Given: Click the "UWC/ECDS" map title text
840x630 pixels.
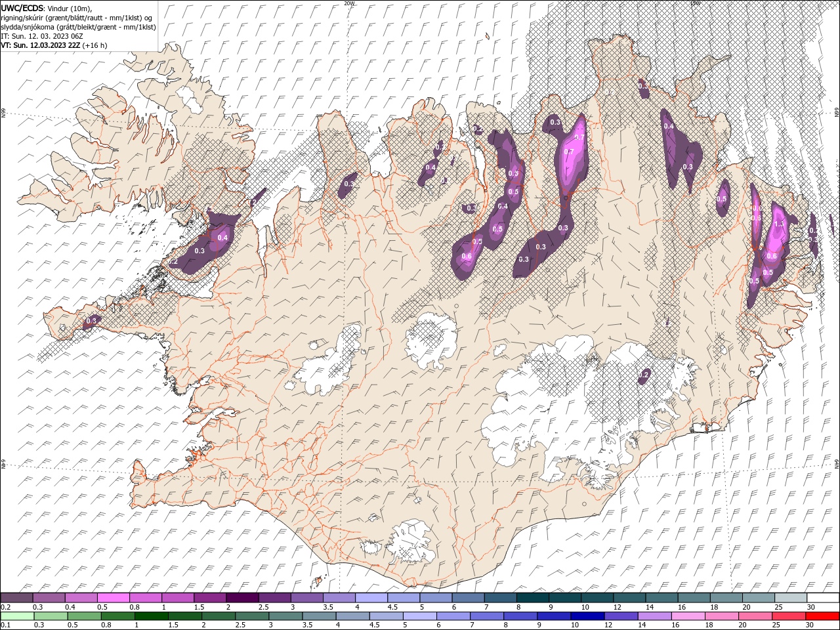Looking at the screenshot, I should [x=22, y=8].
